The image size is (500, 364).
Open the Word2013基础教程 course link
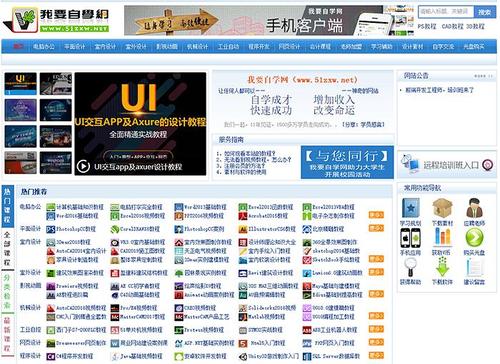coord(205,207)
